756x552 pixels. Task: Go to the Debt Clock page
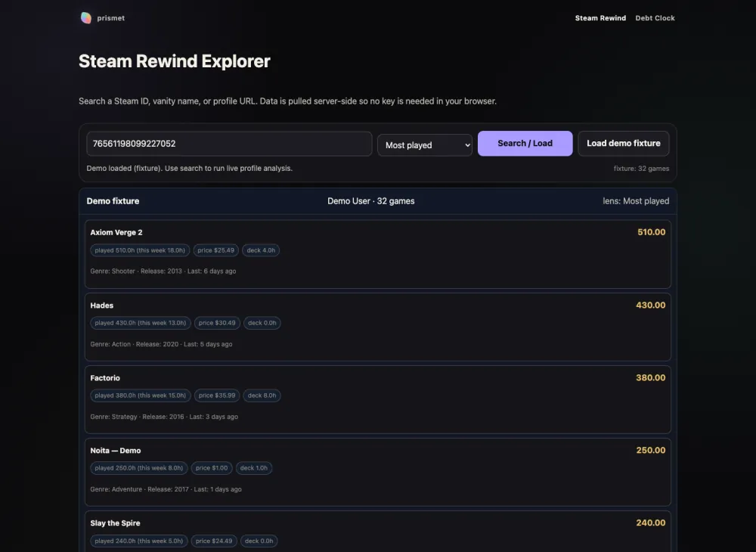pyautogui.click(x=655, y=18)
